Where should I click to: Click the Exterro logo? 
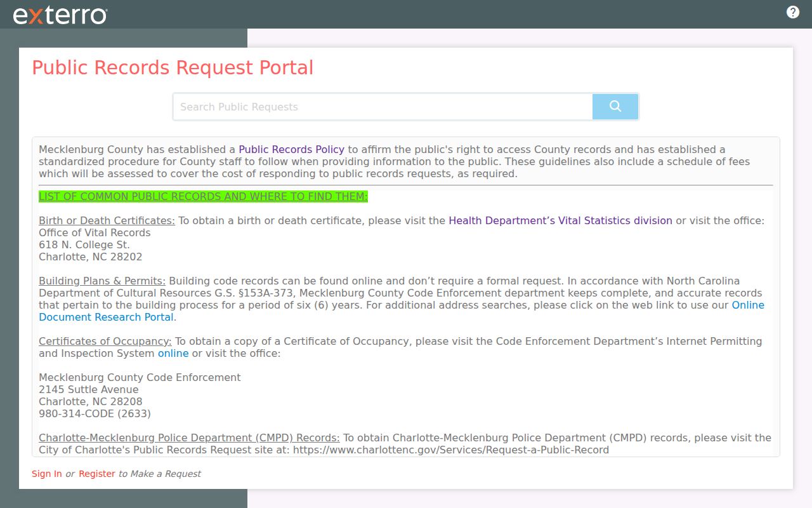[60, 15]
